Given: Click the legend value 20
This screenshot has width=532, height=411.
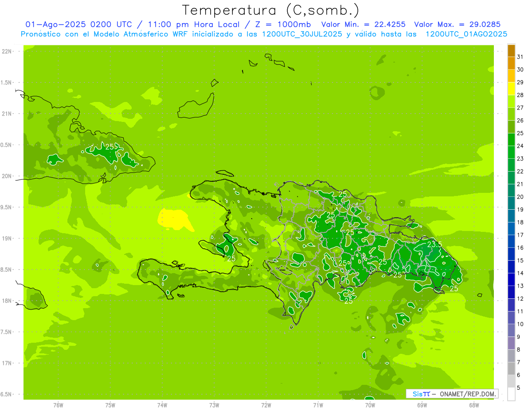Looking at the screenshot, I should (x=520, y=197).
